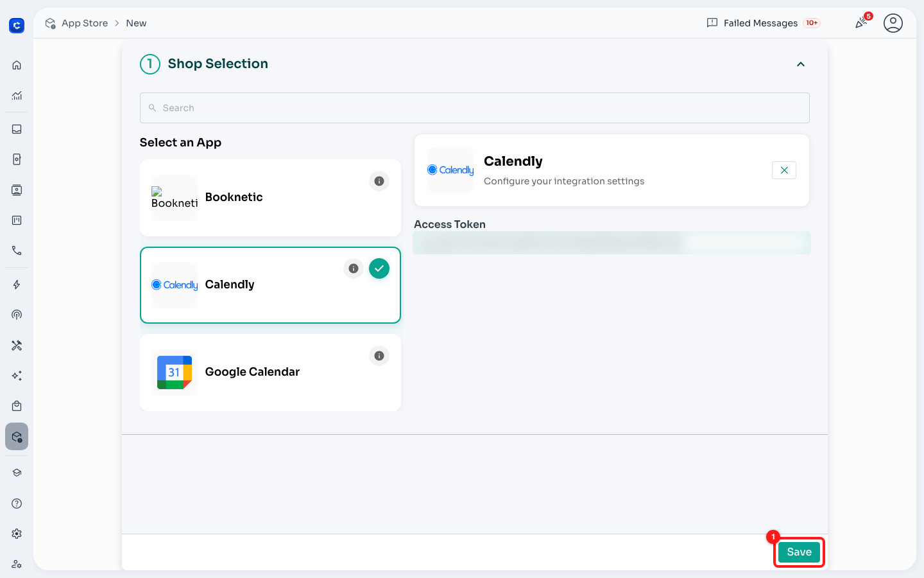This screenshot has width=924, height=578.
Task: Open the Home icon in the sidebar
Action: point(17,66)
